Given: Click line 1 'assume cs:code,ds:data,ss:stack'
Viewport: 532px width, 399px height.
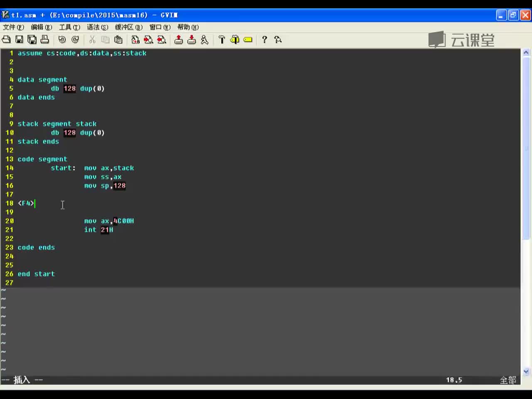Looking at the screenshot, I should (82, 53).
